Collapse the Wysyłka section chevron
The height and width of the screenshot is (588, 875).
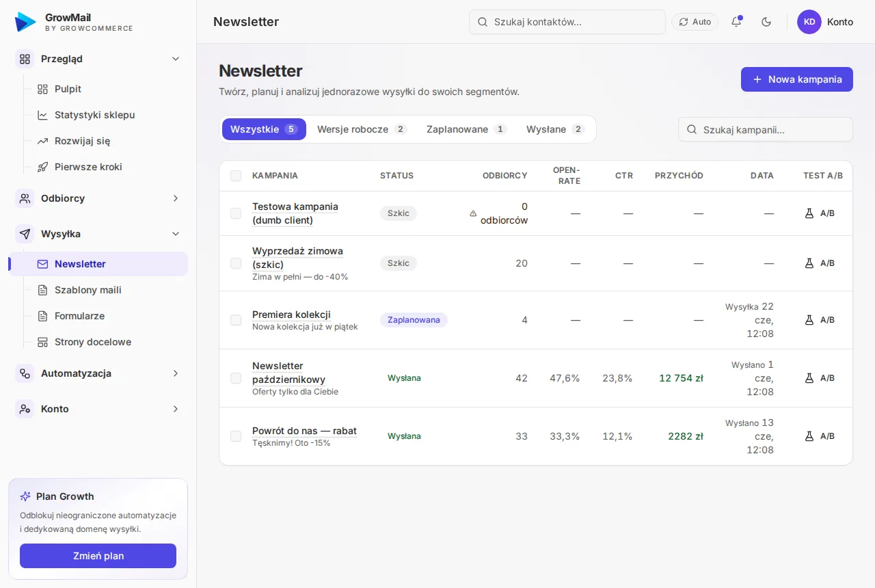(176, 234)
